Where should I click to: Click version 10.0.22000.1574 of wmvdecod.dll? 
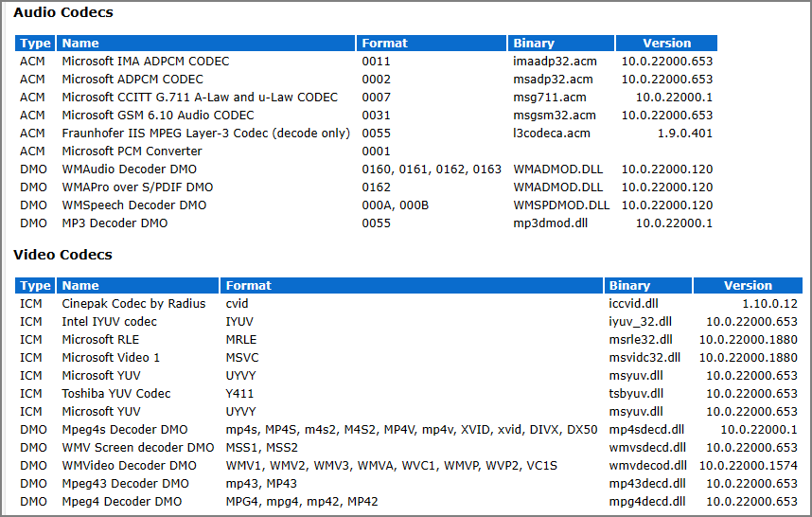pos(749,465)
